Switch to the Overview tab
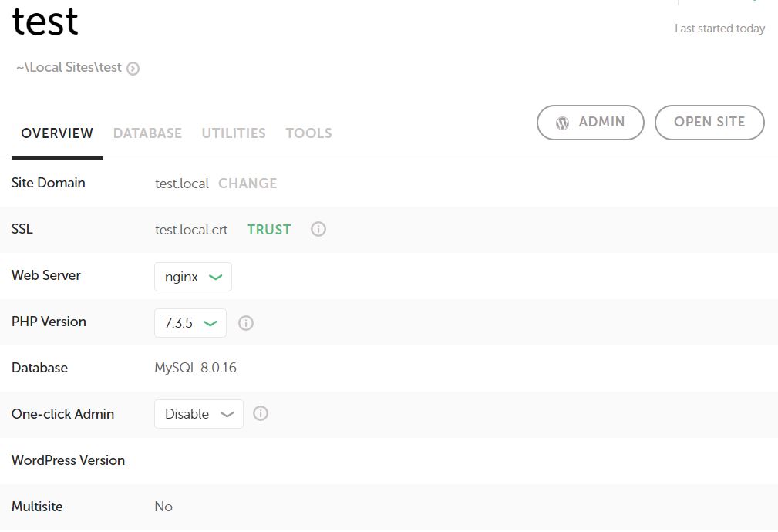 (x=57, y=133)
